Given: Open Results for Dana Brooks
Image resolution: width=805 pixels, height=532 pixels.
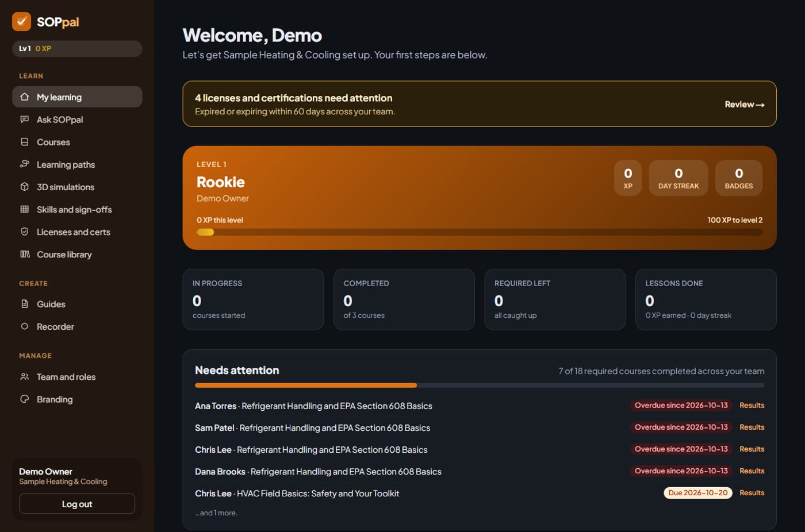Looking at the screenshot, I should (752, 471).
